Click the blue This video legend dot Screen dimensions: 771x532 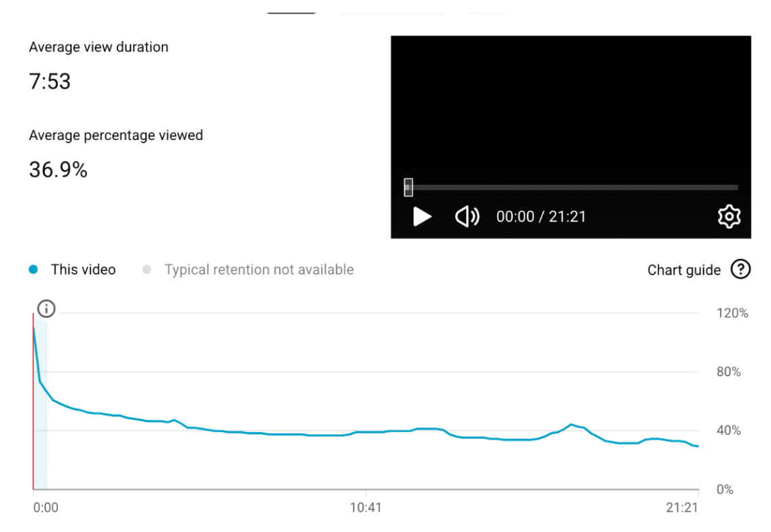tap(33, 270)
